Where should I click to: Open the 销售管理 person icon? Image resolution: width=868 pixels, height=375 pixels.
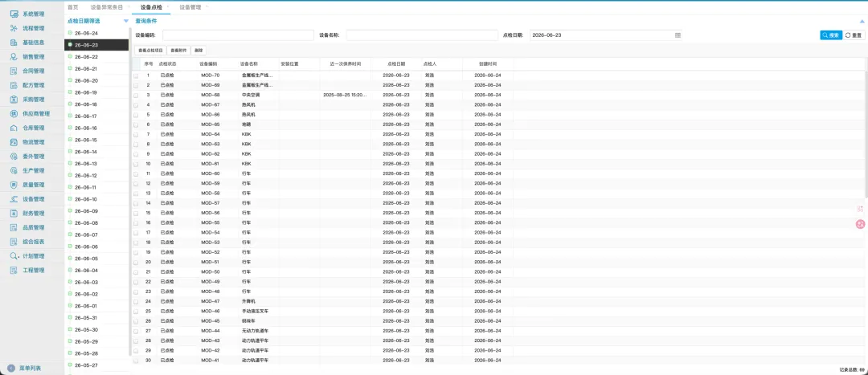[x=14, y=56]
